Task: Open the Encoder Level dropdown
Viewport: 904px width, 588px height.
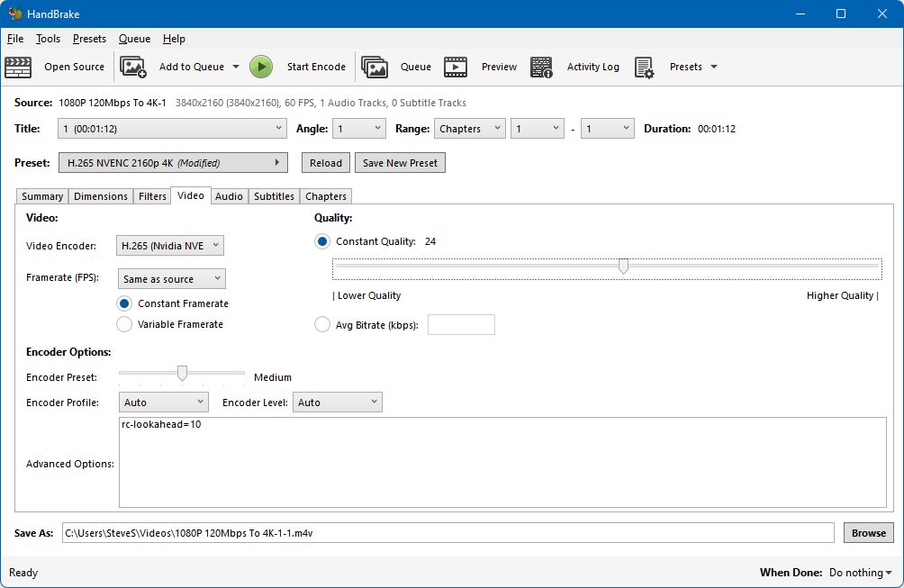Action: click(338, 403)
